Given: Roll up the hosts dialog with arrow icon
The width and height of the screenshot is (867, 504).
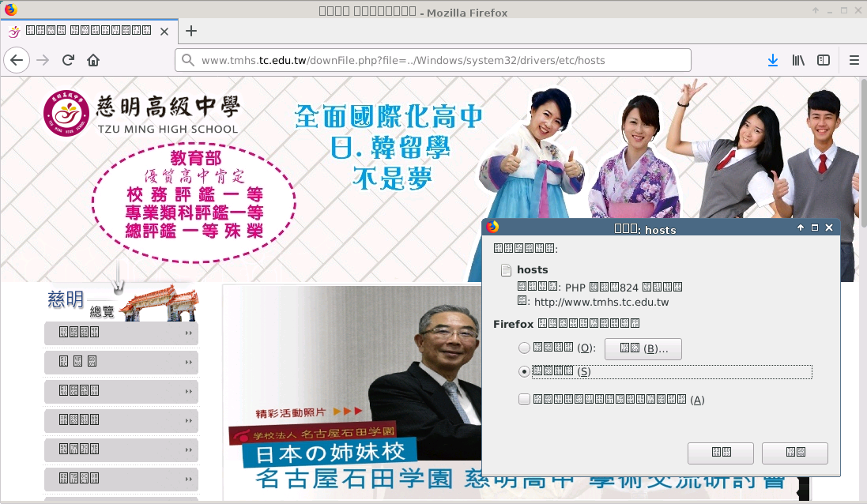Looking at the screenshot, I should (x=800, y=228).
